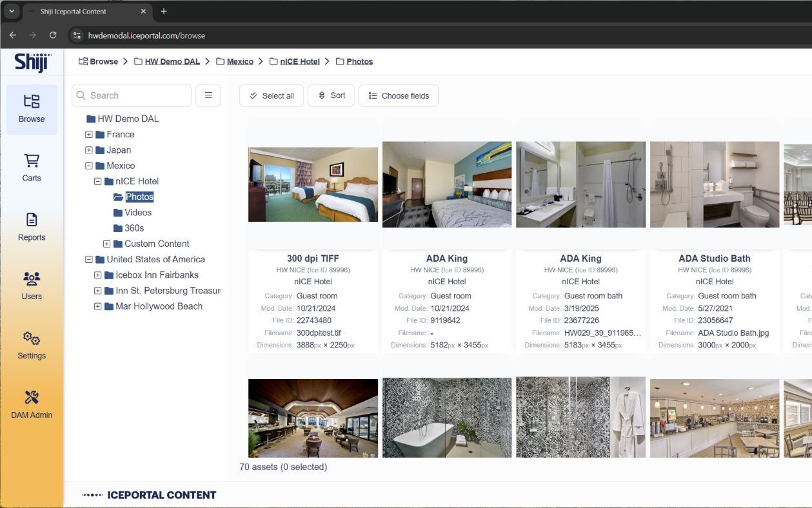Image resolution: width=812 pixels, height=508 pixels.
Task: Open DAM Admin tools icon
Action: tap(32, 398)
